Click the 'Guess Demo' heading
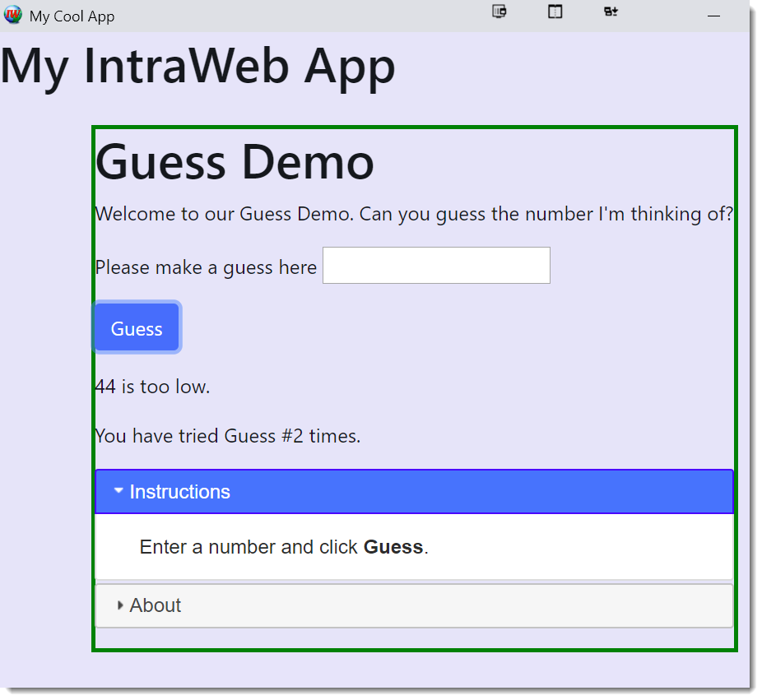Viewport: 762px width, 700px height. (x=235, y=162)
